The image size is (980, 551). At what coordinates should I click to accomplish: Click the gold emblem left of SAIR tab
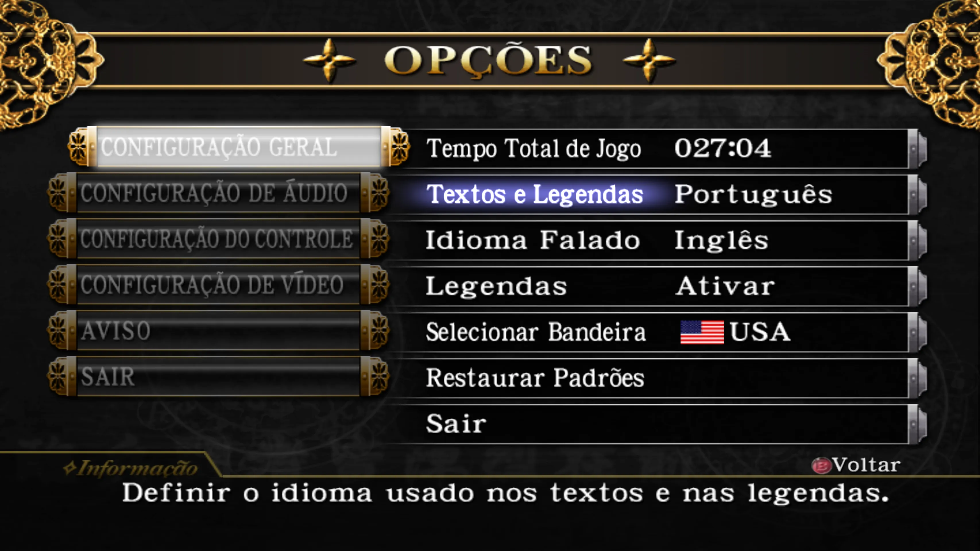(58, 376)
